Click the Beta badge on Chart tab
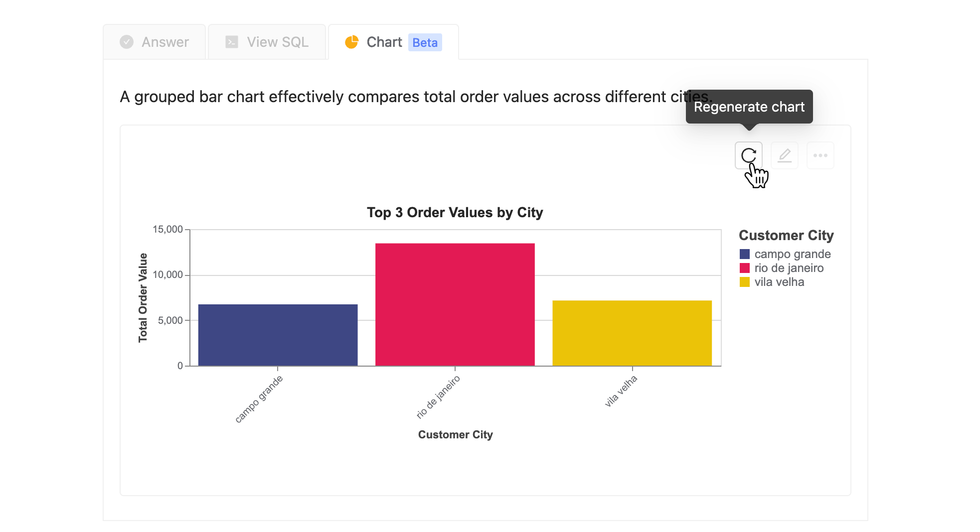 point(425,42)
